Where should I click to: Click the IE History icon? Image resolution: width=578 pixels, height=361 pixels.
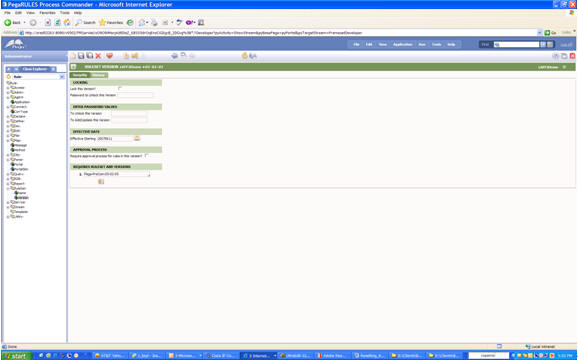pos(130,22)
